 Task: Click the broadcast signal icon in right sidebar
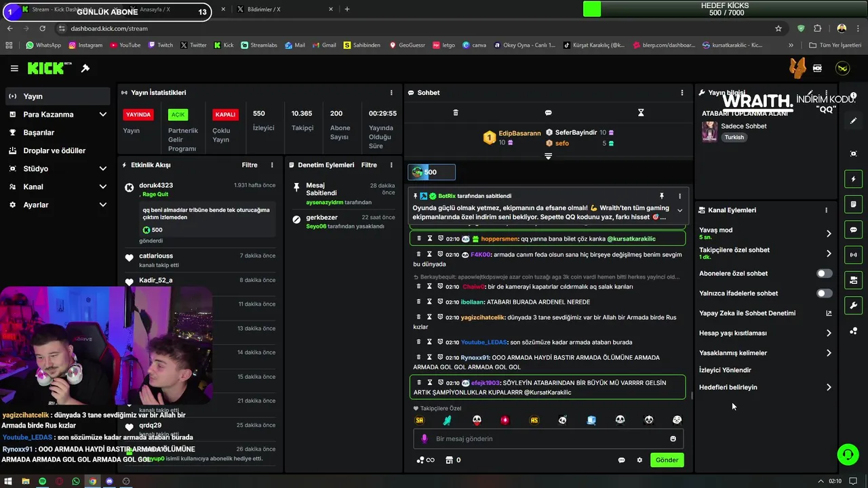pos(854,255)
